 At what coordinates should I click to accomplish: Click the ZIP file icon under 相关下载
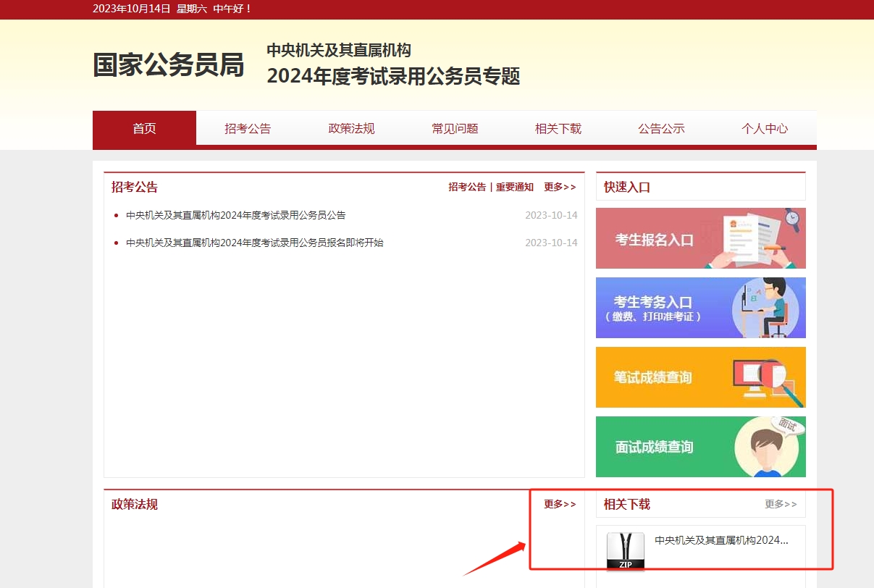click(x=625, y=552)
